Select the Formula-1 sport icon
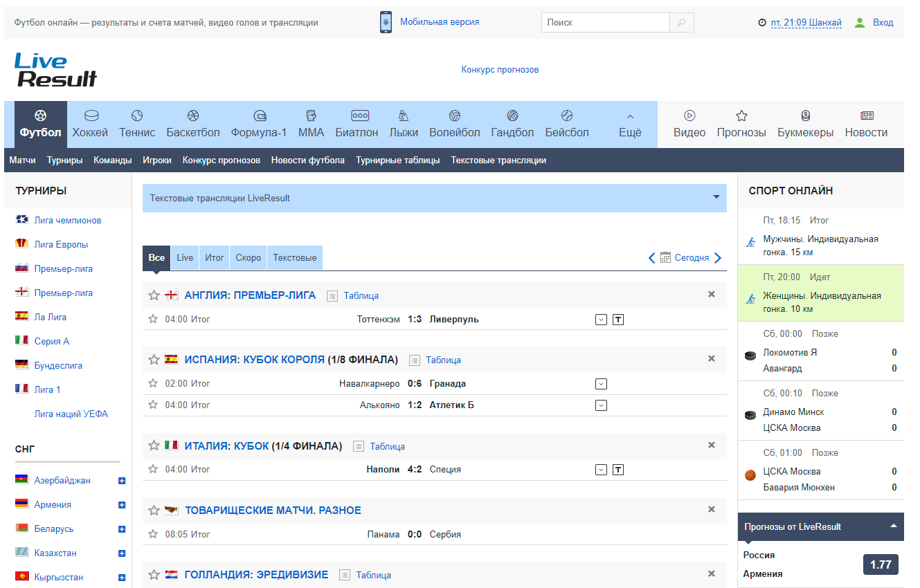The image size is (920, 588). pyautogui.click(x=259, y=116)
